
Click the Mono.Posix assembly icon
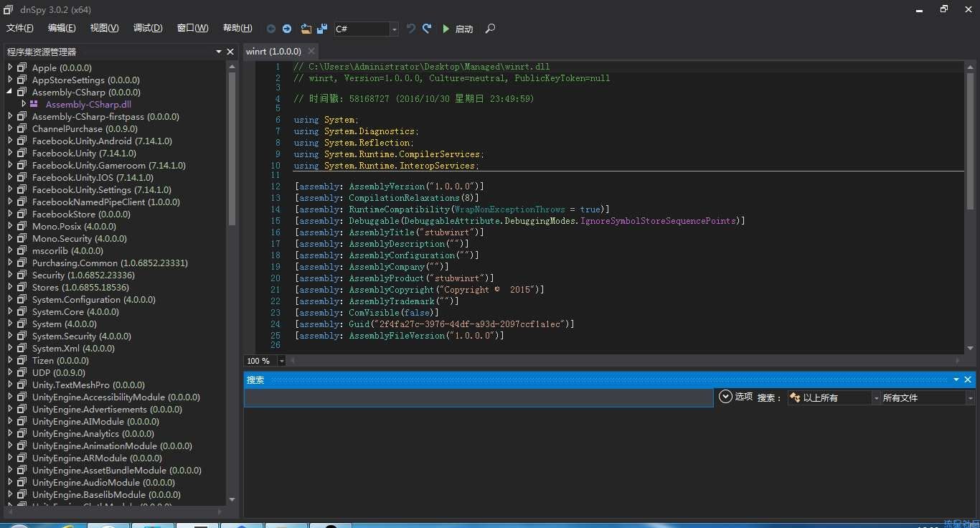[22, 226]
